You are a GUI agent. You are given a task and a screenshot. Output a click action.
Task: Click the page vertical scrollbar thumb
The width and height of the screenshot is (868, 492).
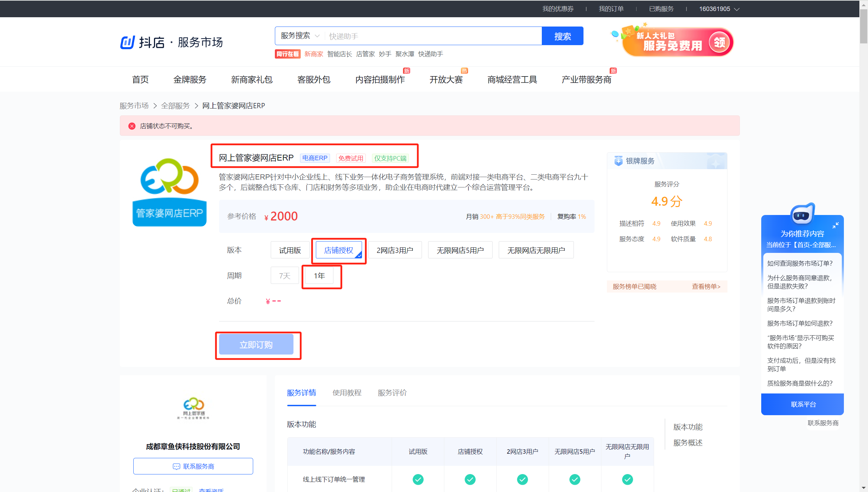tap(864, 26)
